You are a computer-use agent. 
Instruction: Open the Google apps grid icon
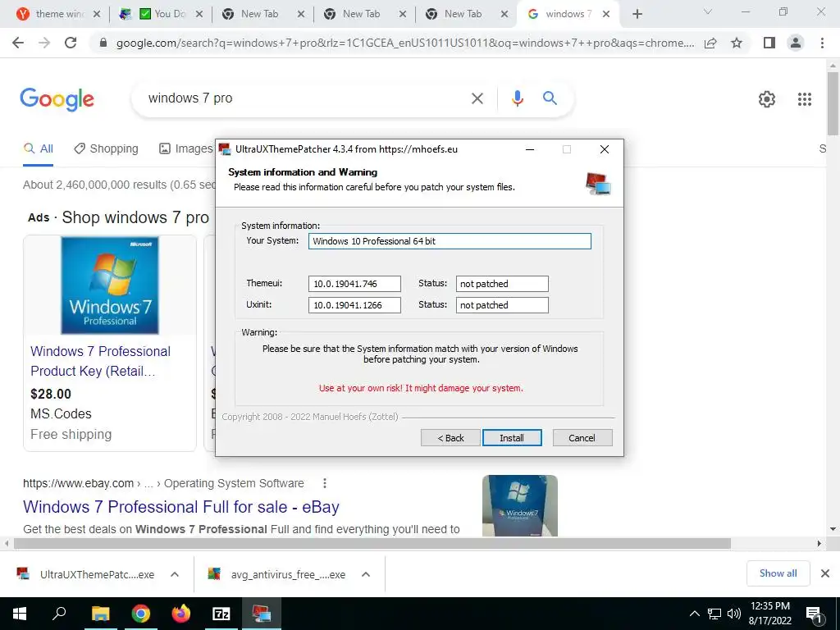805,99
